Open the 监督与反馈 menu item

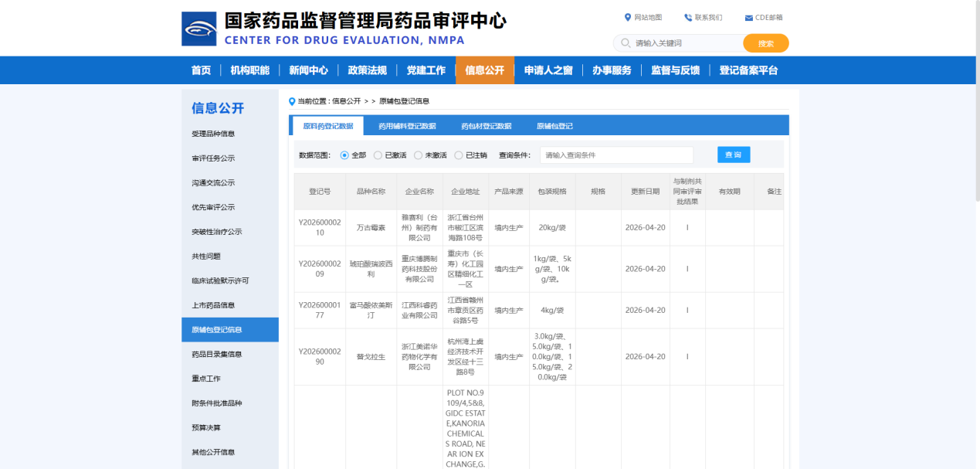(x=676, y=70)
